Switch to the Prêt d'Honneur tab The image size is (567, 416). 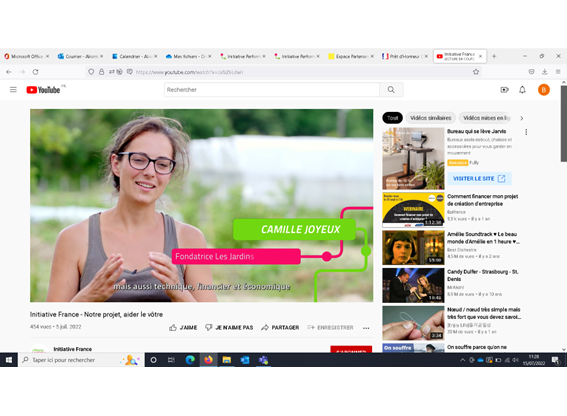pos(405,56)
